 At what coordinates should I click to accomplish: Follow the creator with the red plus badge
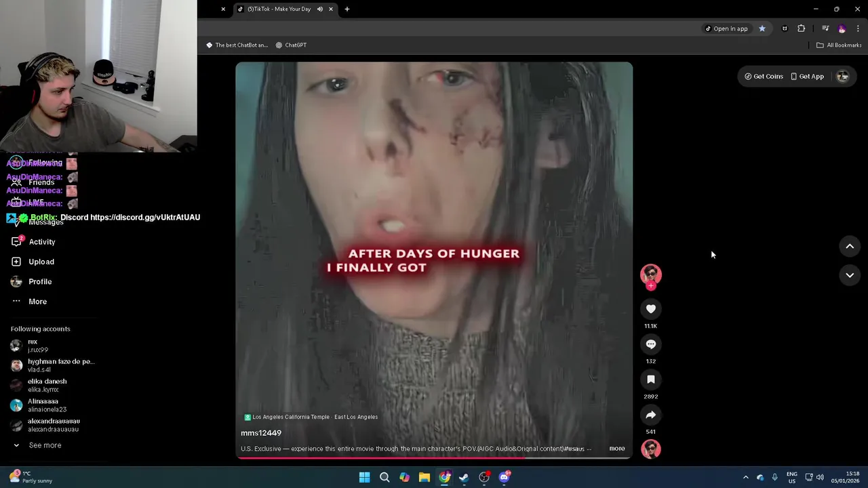coord(651,286)
